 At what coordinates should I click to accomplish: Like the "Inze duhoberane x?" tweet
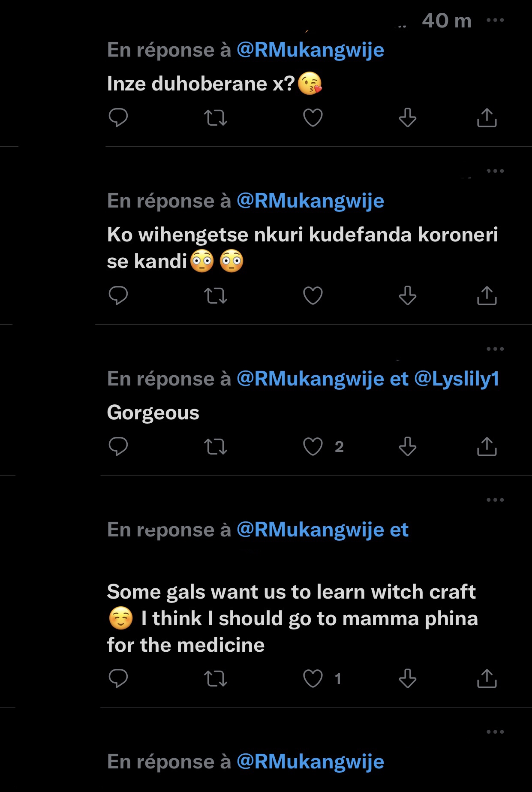tap(313, 118)
